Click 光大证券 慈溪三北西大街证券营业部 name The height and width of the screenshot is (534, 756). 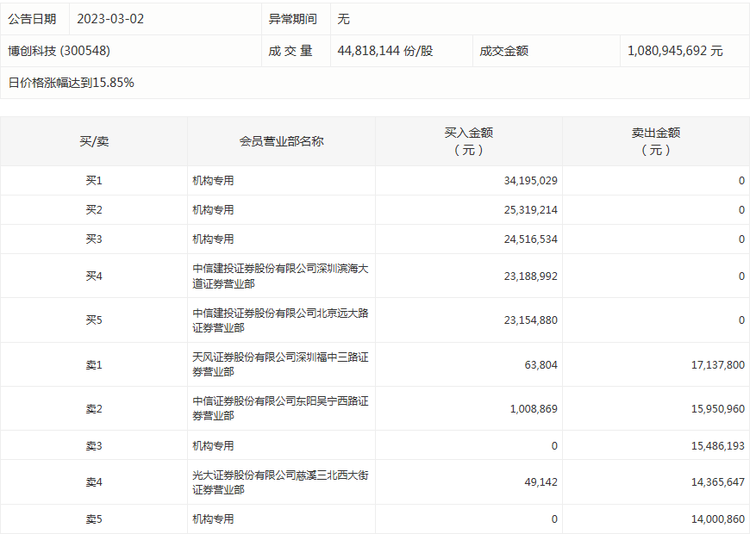(x=281, y=482)
